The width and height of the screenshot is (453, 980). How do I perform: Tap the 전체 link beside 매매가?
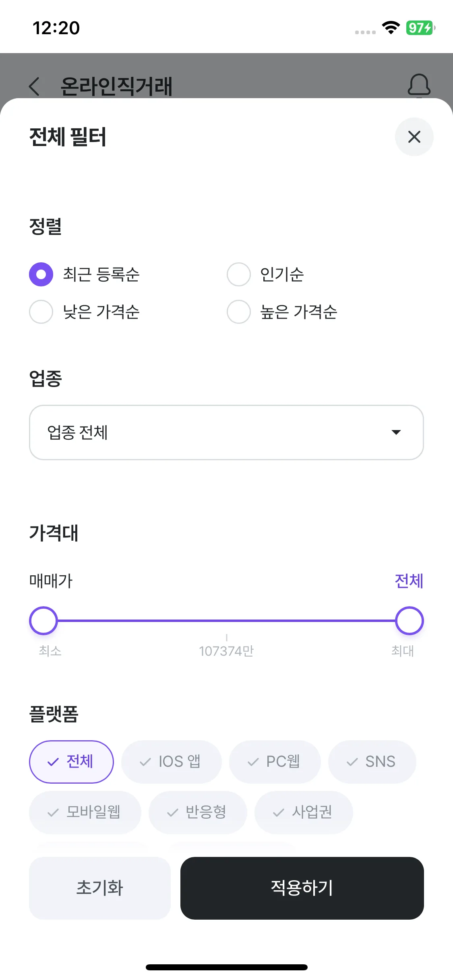[x=409, y=581]
